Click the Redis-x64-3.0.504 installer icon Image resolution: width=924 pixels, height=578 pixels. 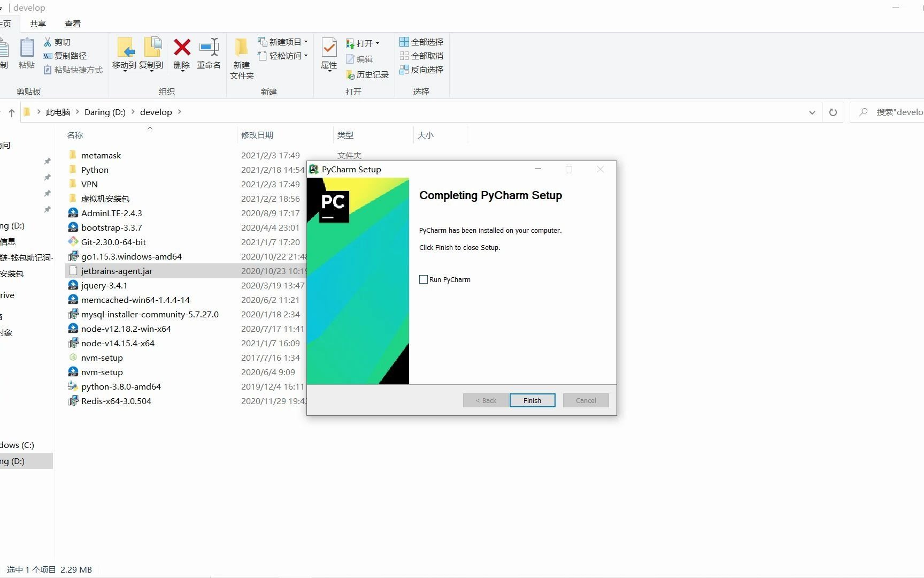pos(73,401)
